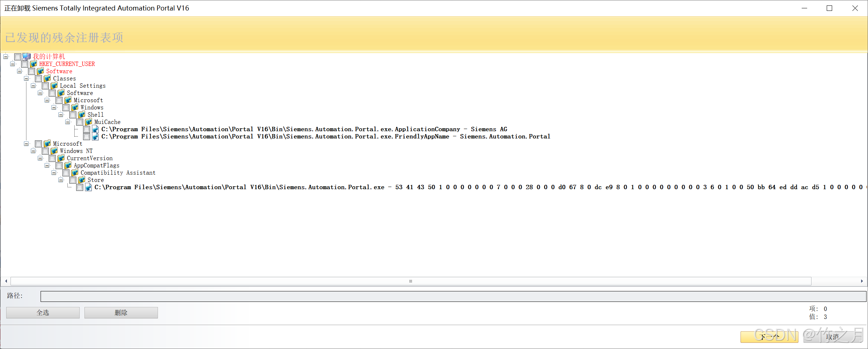Click the Microsoft key icon under Classes

tap(68, 100)
